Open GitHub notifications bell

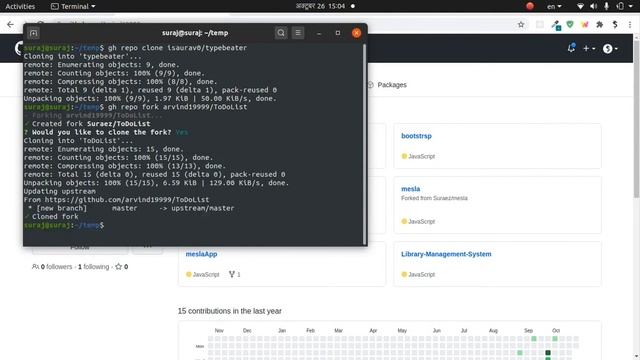571,48
